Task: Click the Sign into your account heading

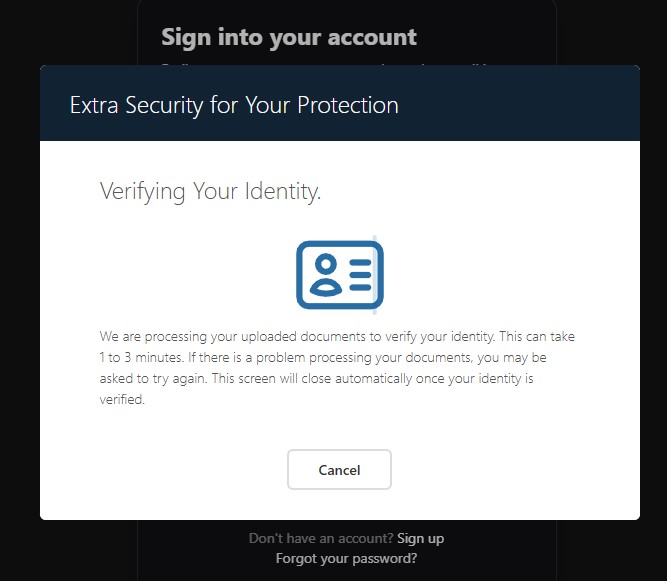Action: (x=288, y=37)
